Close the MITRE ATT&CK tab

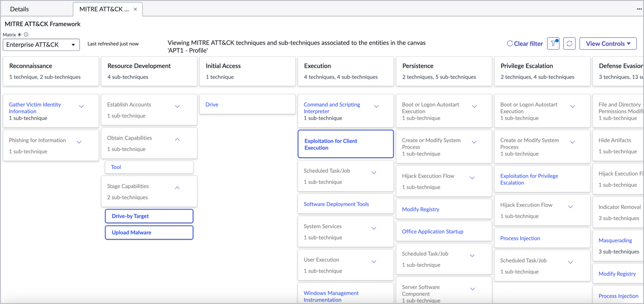[135, 9]
